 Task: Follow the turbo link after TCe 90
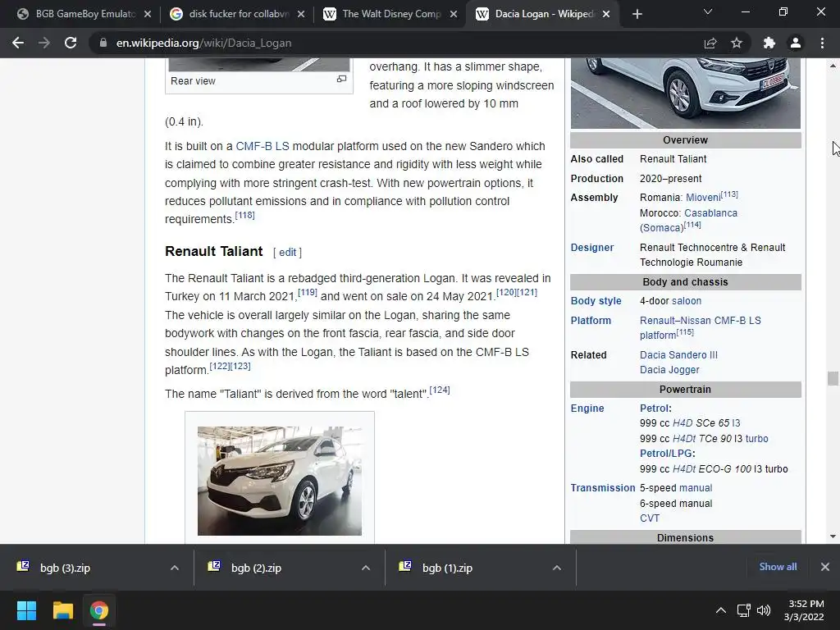coord(757,439)
